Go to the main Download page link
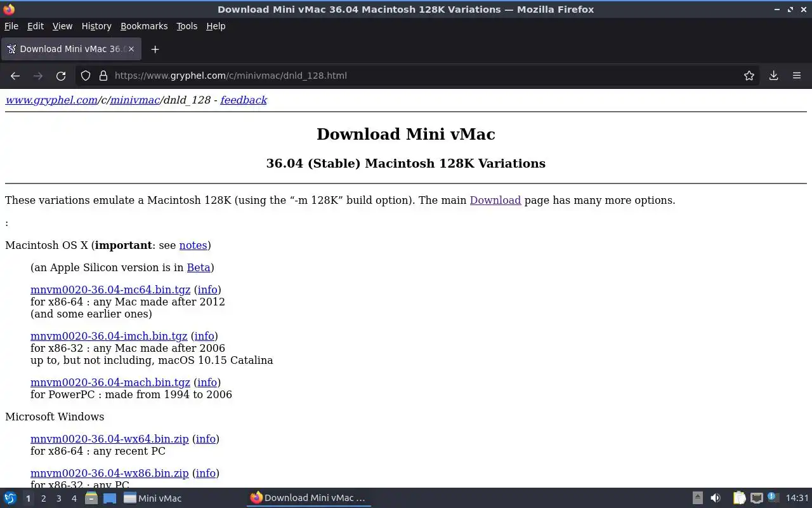812x508 pixels. [x=495, y=200]
